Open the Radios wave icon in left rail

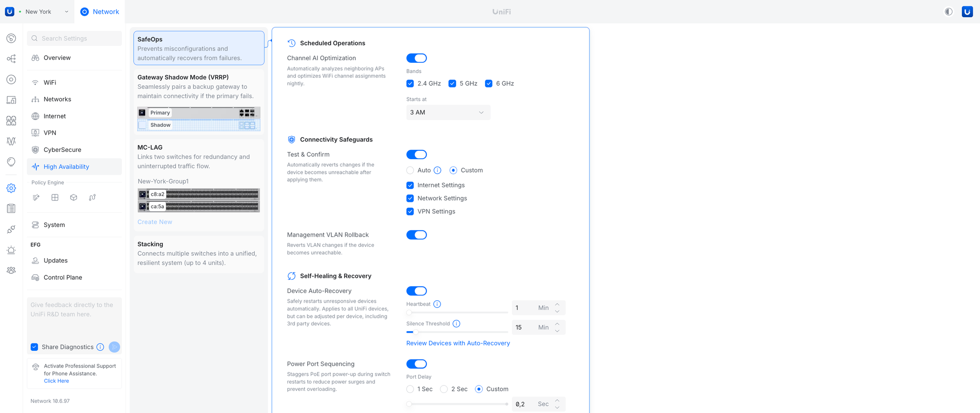coord(11,141)
